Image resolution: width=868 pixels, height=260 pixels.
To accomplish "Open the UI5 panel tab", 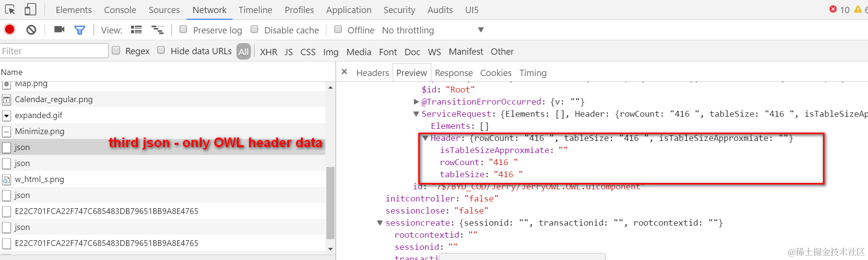I will coord(472,10).
